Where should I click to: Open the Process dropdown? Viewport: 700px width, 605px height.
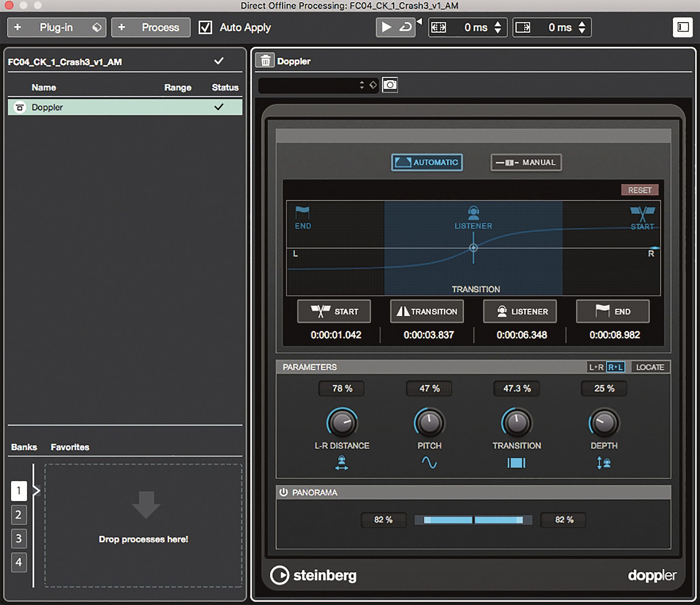point(150,27)
